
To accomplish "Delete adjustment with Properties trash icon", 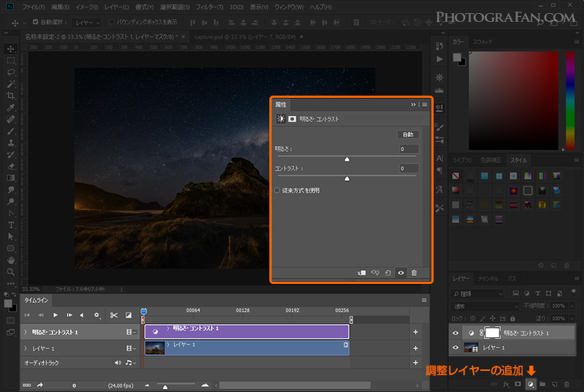I will click(414, 273).
